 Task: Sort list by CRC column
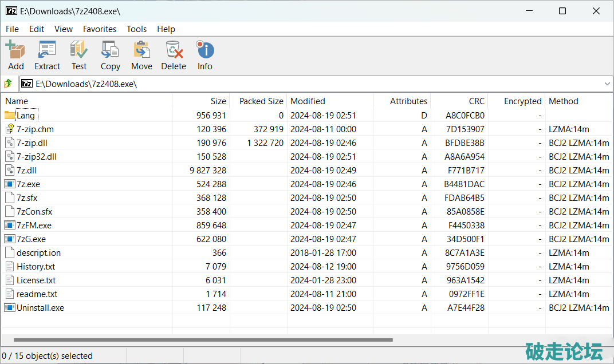pos(476,101)
